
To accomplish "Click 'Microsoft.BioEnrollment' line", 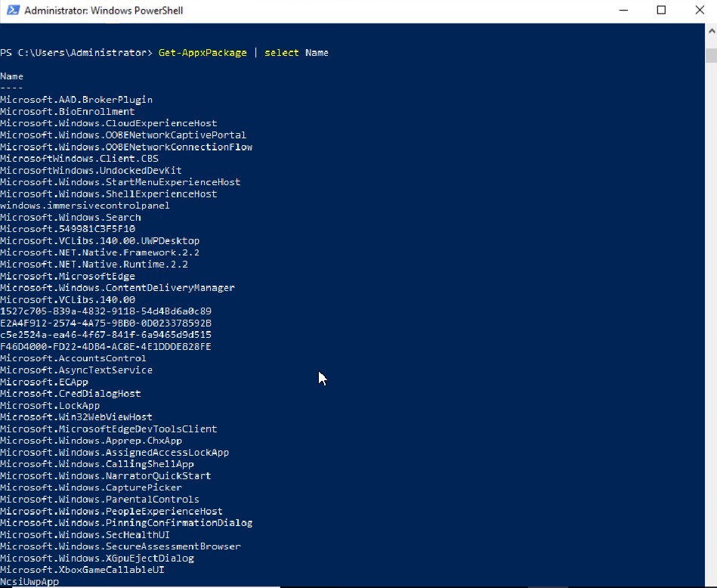I will point(68,112).
